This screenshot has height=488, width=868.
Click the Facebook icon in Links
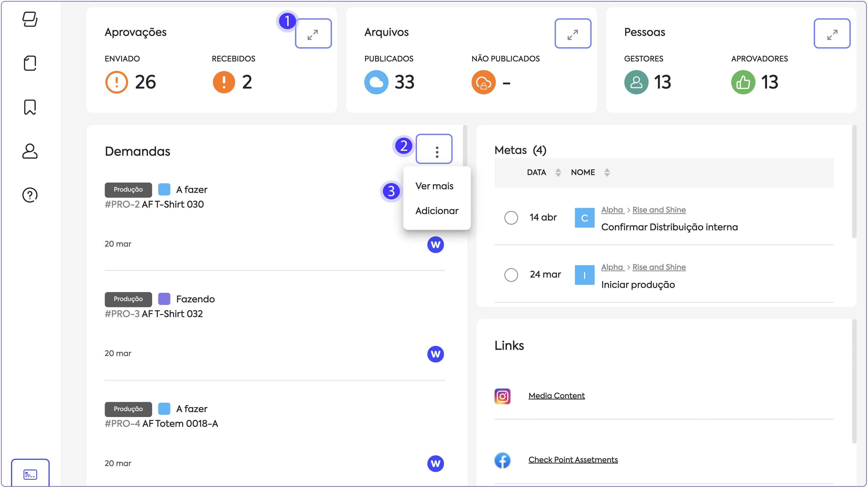pos(502,460)
